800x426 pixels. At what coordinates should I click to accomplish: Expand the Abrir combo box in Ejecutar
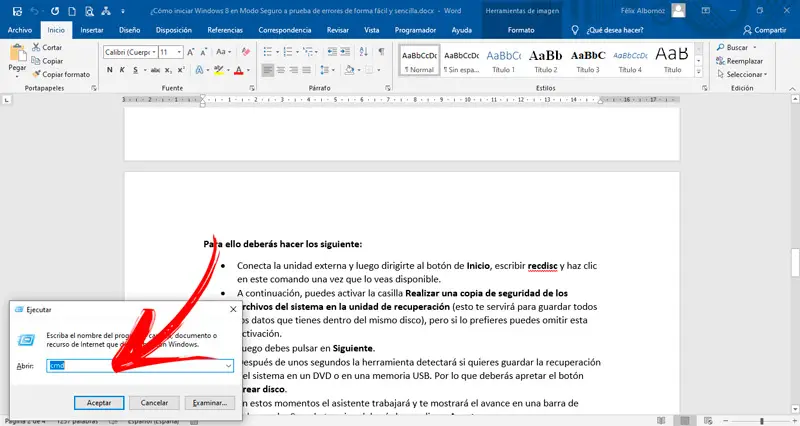[x=229, y=366]
